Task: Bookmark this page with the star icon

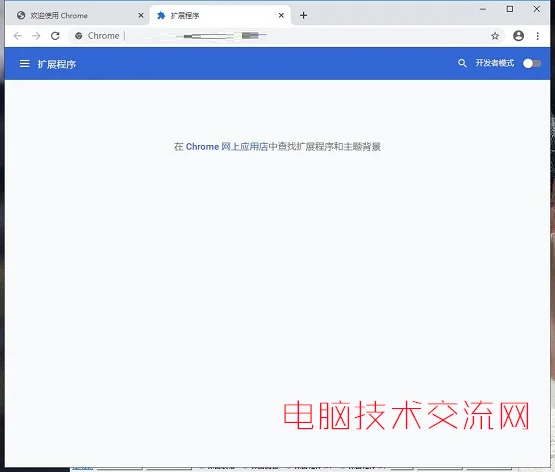Action: (x=495, y=36)
